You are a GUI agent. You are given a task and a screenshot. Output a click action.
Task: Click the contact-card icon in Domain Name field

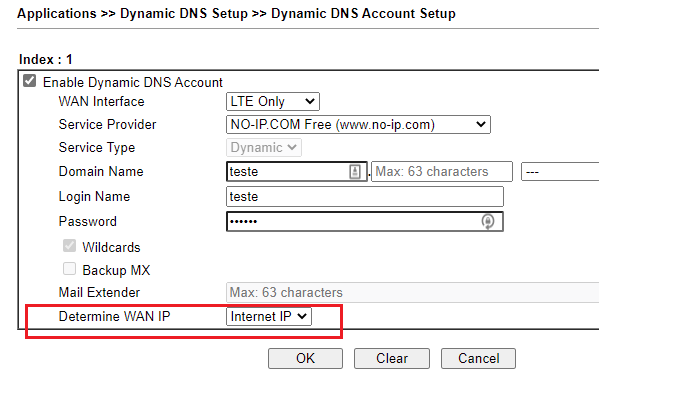tap(355, 172)
